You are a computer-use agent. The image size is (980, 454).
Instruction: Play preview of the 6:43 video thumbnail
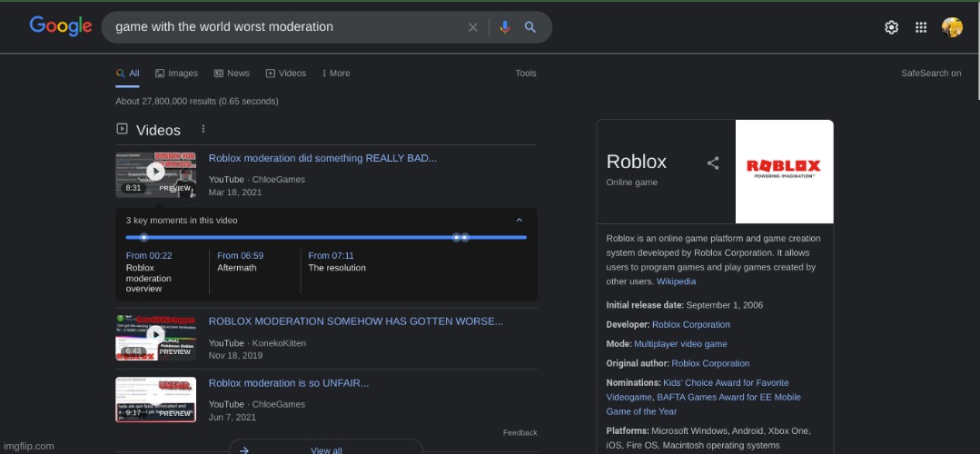click(155, 337)
